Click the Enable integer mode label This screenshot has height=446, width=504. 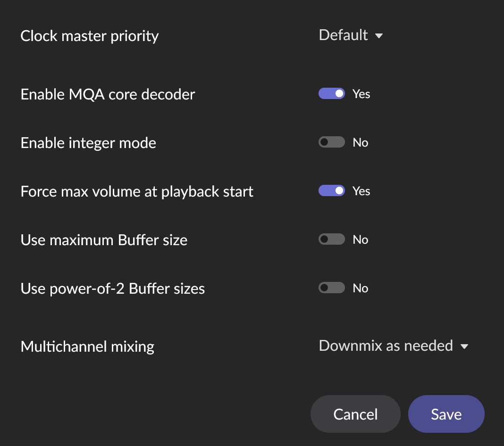88,143
